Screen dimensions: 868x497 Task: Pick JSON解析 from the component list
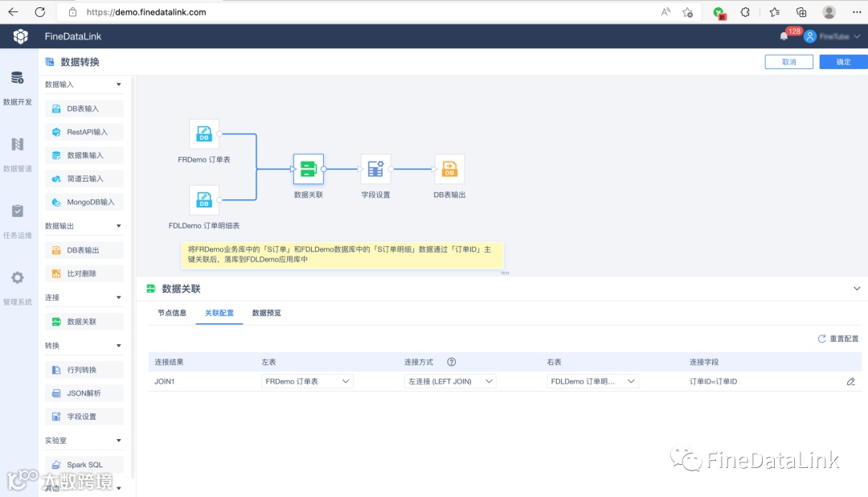[x=84, y=392]
